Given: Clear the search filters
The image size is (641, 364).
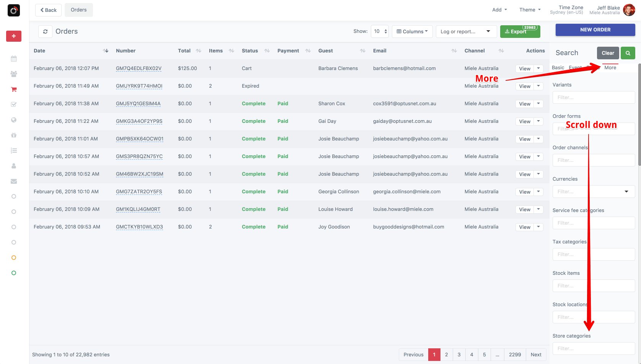Looking at the screenshot, I should pyautogui.click(x=608, y=53).
